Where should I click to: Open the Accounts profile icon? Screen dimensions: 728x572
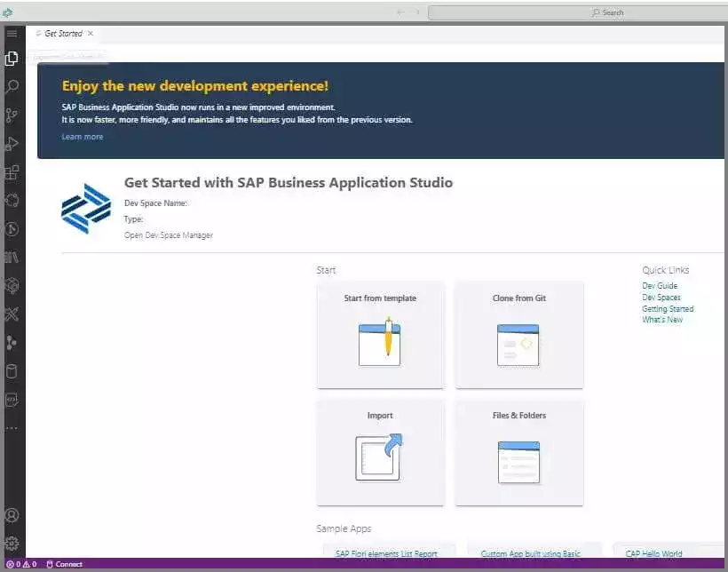click(12, 515)
